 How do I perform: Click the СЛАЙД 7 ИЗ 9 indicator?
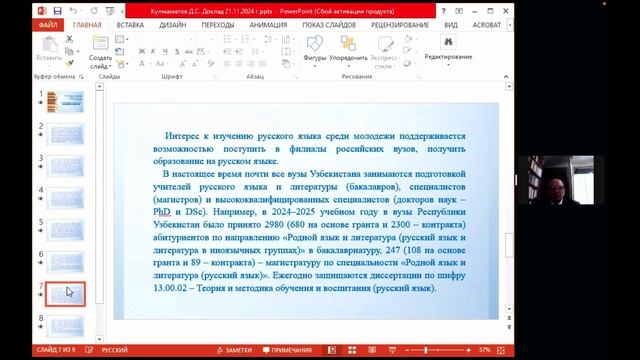coord(56,350)
